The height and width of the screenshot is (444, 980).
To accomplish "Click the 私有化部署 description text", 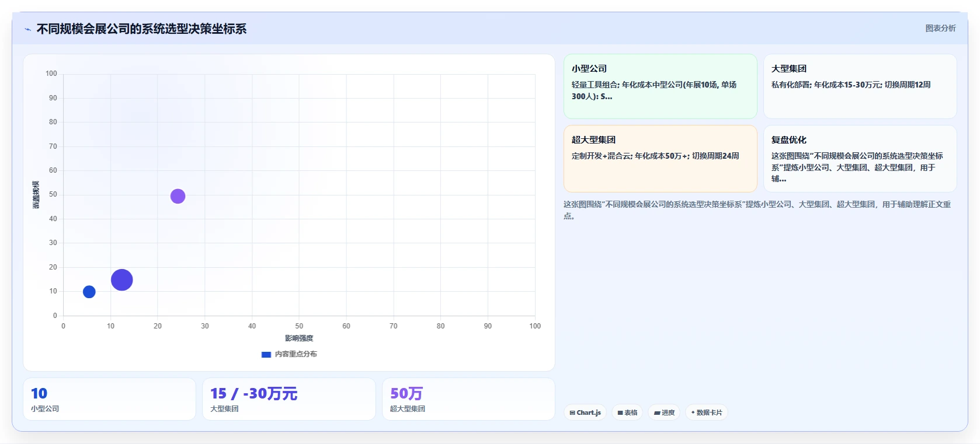I will click(851, 85).
